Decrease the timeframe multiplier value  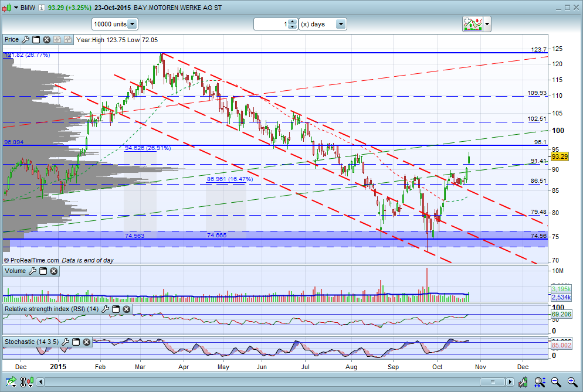coord(293,26)
